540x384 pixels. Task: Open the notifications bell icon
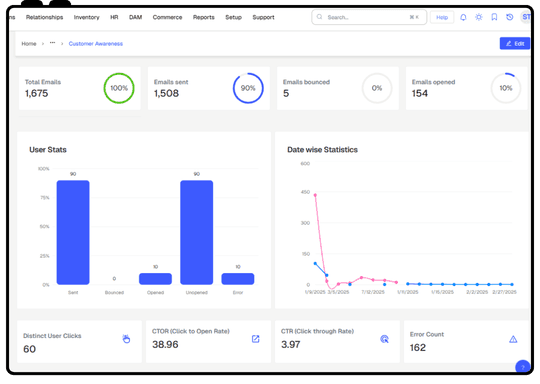pyautogui.click(x=463, y=17)
